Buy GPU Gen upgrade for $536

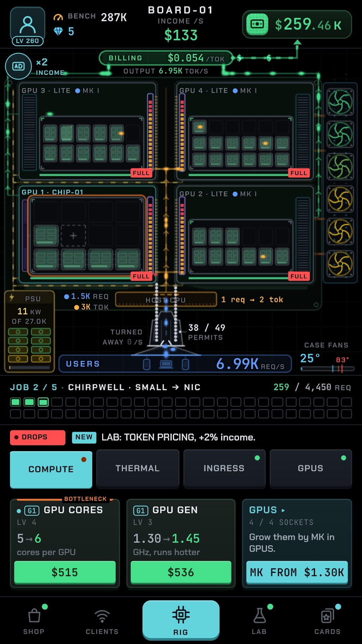[181, 572]
